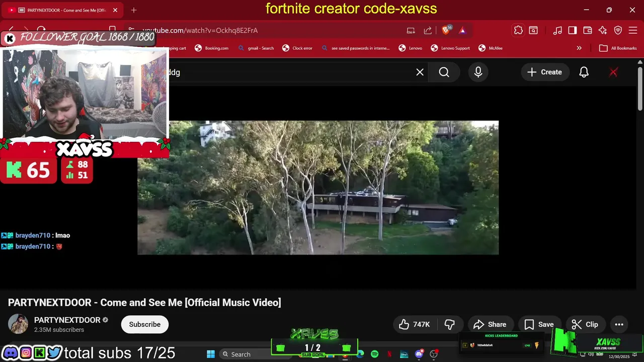Open the Brave VPN shield icon
This screenshot has height=362, width=644.
pos(618,30)
